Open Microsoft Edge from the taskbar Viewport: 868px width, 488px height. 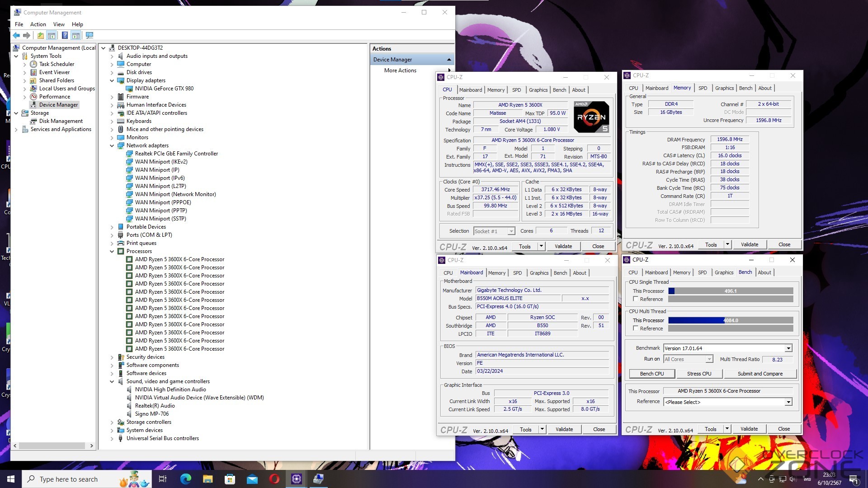click(x=185, y=479)
